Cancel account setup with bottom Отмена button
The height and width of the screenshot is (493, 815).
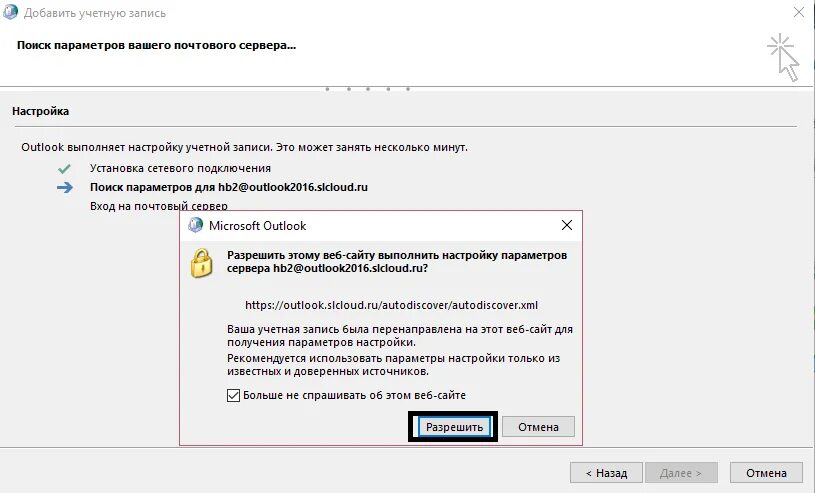[766, 473]
